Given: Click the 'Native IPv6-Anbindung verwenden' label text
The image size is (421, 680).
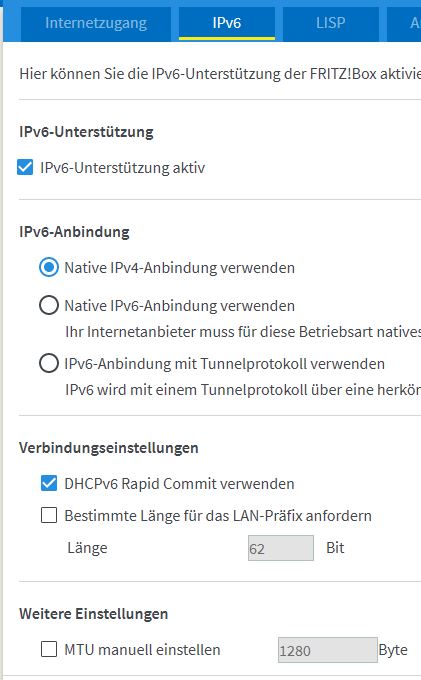Looking at the screenshot, I should (x=179, y=306).
